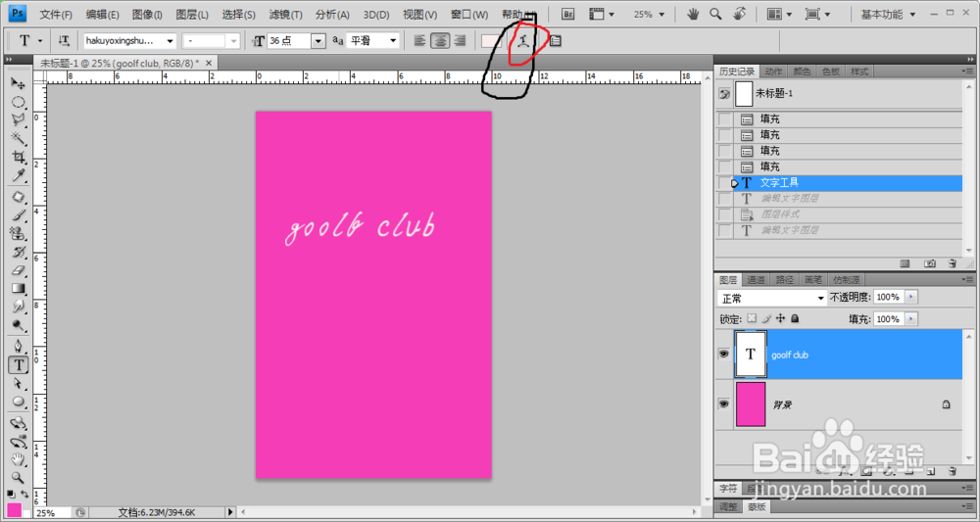Toggle text orientation button
This screenshot has height=522, width=980.
(x=63, y=40)
